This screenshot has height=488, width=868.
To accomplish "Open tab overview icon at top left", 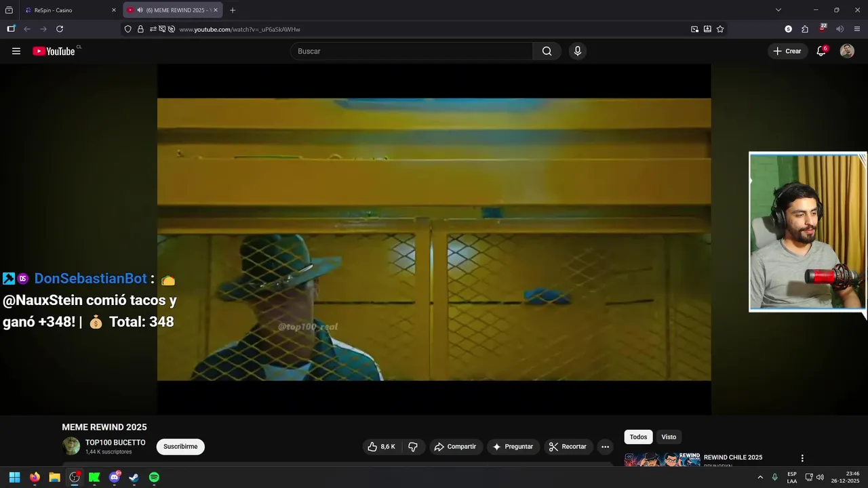I will [x=9, y=10].
